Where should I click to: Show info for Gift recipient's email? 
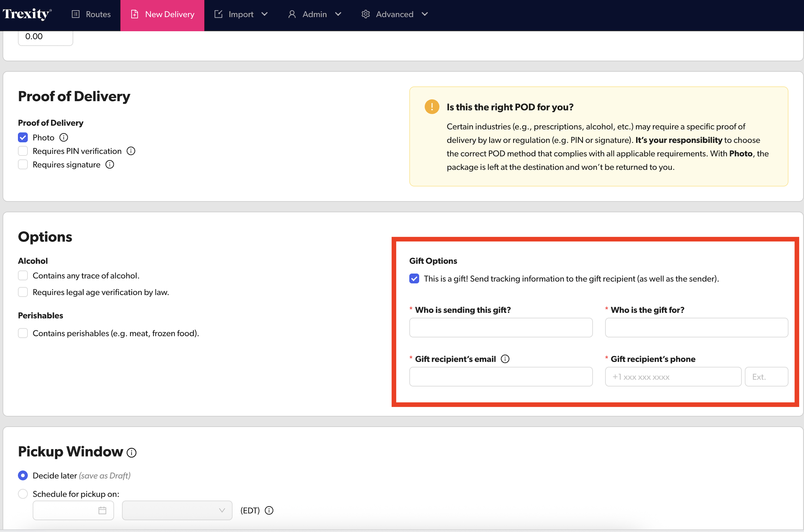505,359
